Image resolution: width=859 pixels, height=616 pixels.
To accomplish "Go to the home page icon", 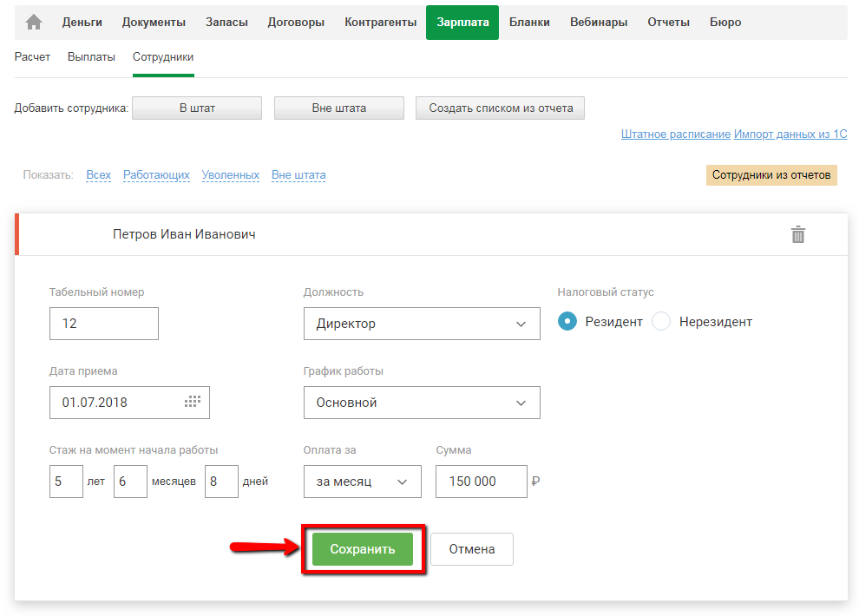I will (x=34, y=23).
